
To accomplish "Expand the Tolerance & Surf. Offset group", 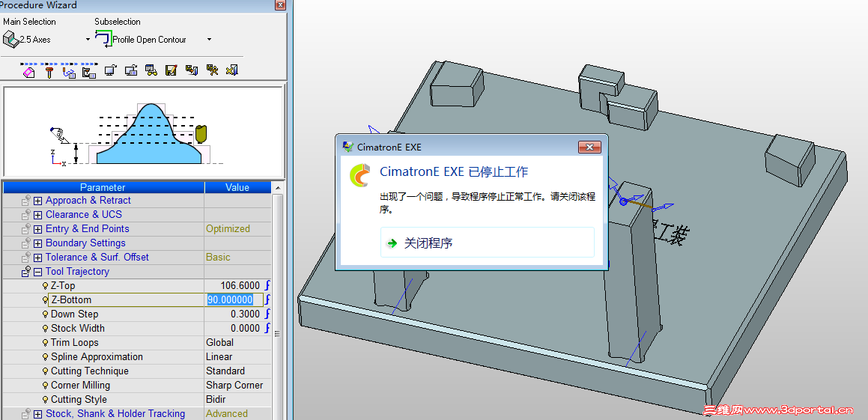I will (x=37, y=258).
